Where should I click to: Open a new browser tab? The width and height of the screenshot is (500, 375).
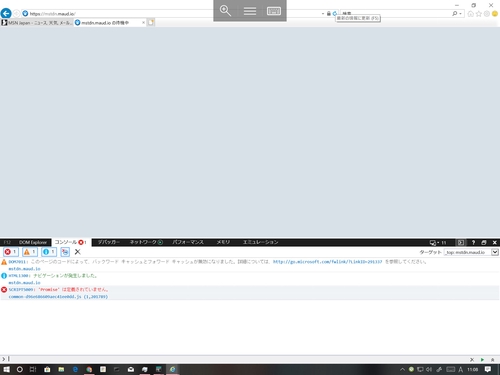[x=151, y=23]
